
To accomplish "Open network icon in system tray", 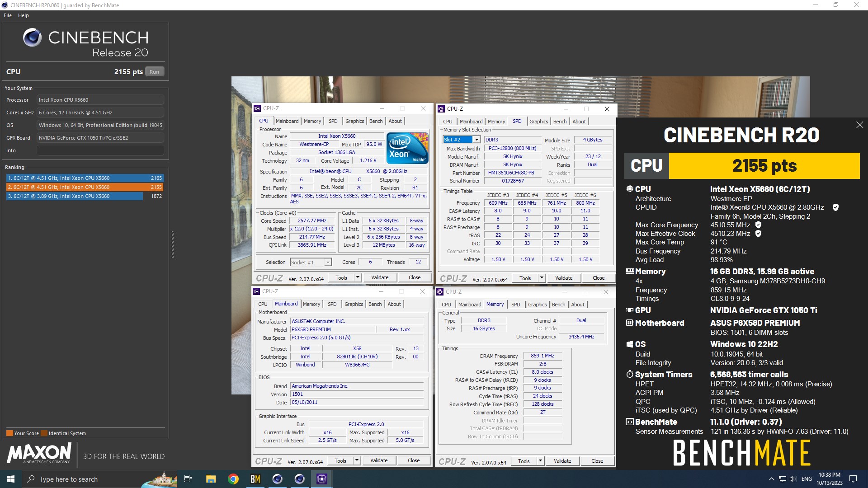I will pos(782,479).
